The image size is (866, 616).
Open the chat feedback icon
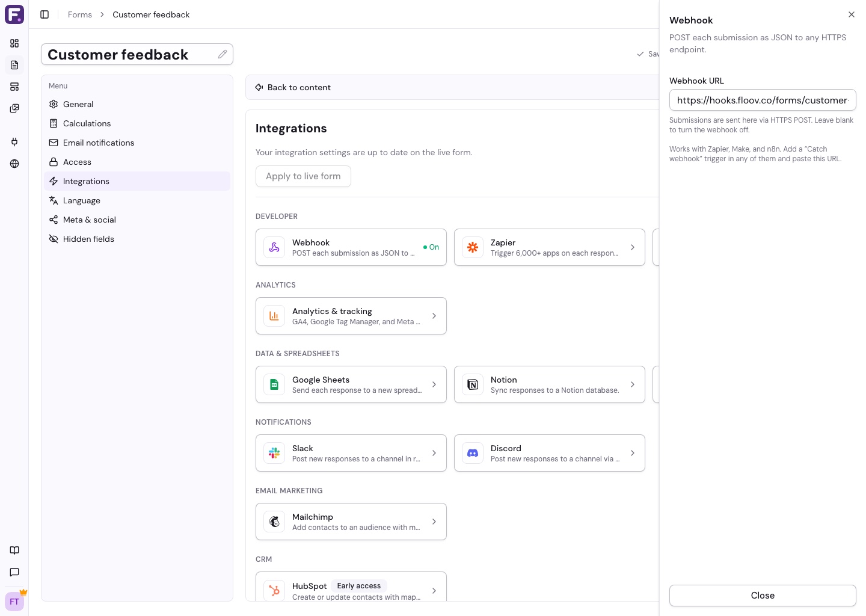tap(14, 572)
